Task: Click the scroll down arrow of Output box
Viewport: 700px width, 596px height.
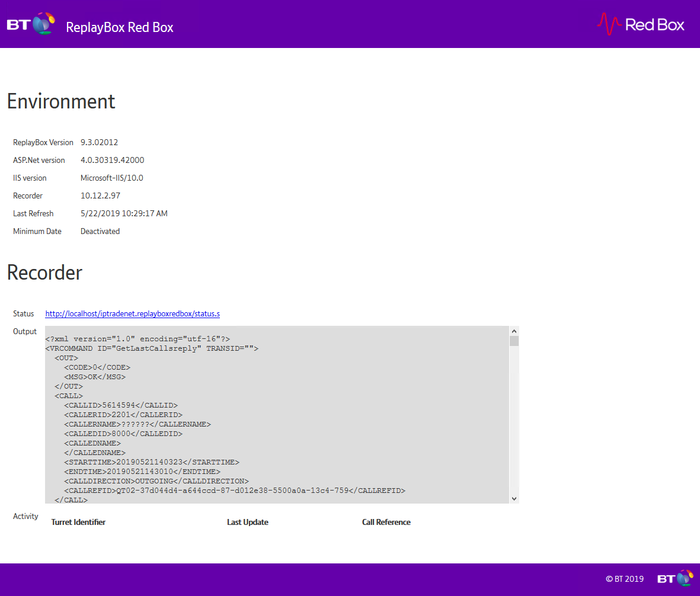Action: [514, 498]
